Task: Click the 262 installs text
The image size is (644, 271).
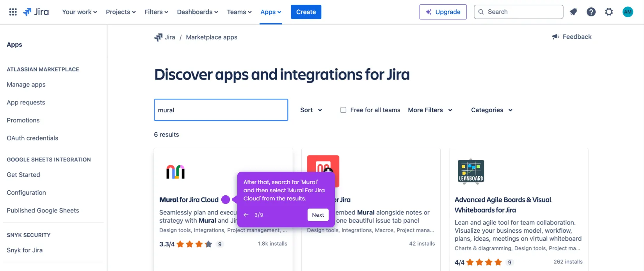Action: (x=568, y=262)
